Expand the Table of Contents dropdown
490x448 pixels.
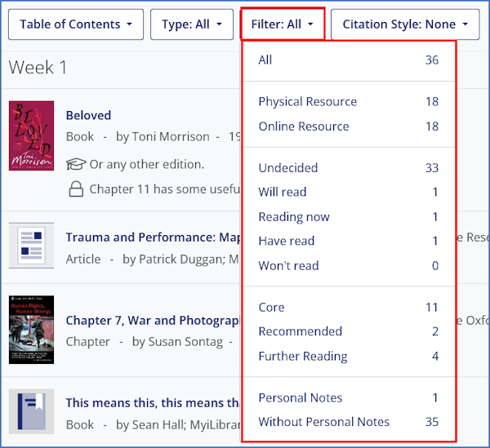point(76,24)
